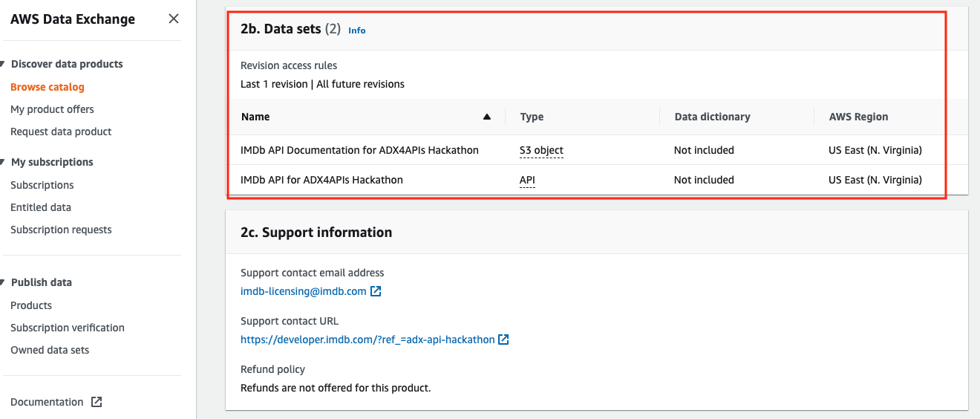980x419 pixels.
Task: Click Info link beside Data sets heading
Action: click(357, 30)
